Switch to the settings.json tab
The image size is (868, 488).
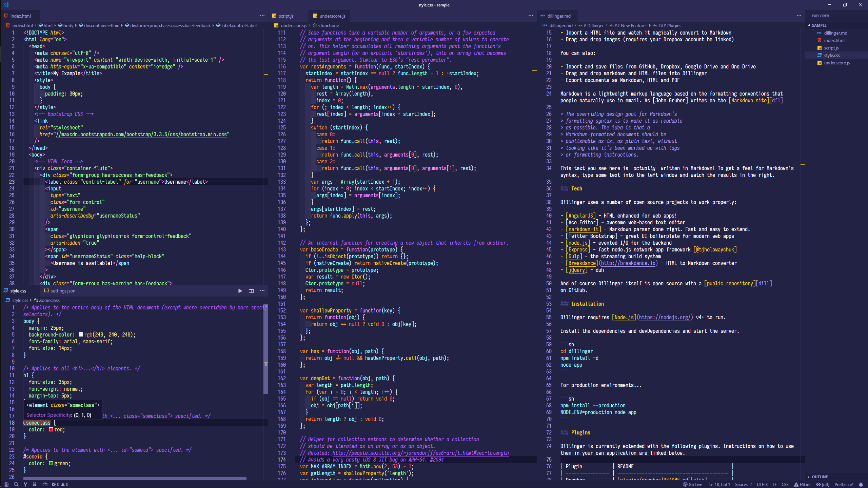63,291
